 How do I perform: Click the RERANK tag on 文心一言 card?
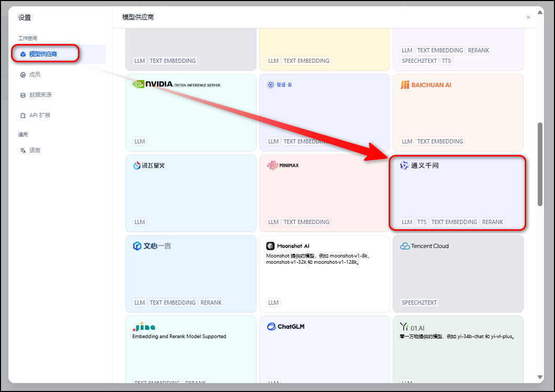[211, 303]
